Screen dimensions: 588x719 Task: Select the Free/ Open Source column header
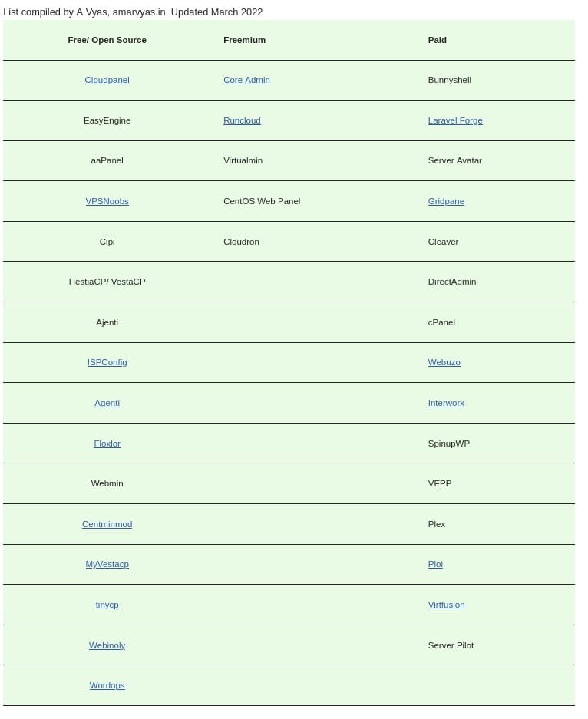(107, 40)
